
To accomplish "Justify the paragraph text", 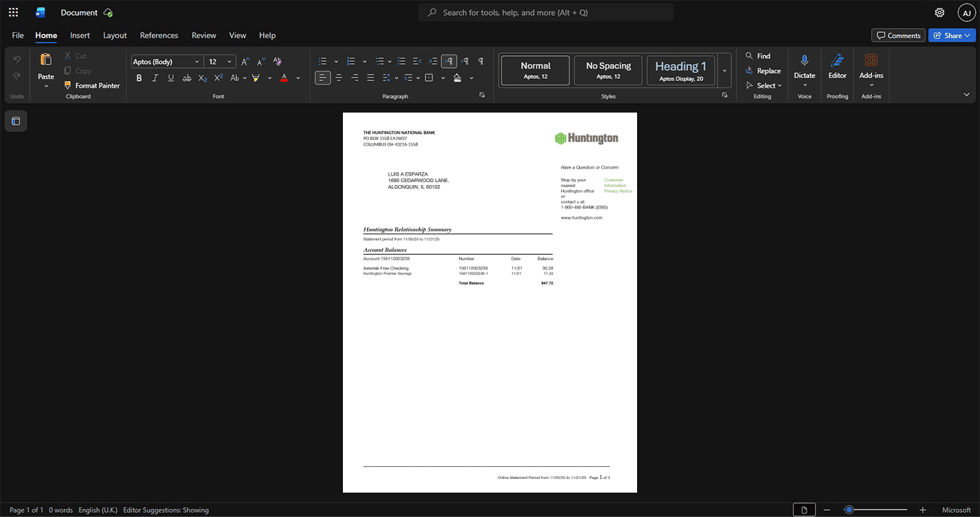I will [370, 77].
